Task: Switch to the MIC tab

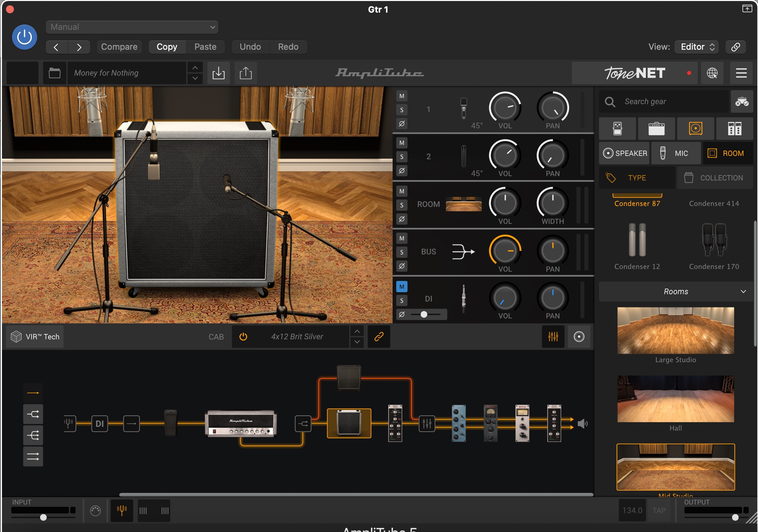Action: click(x=676, y=153)
